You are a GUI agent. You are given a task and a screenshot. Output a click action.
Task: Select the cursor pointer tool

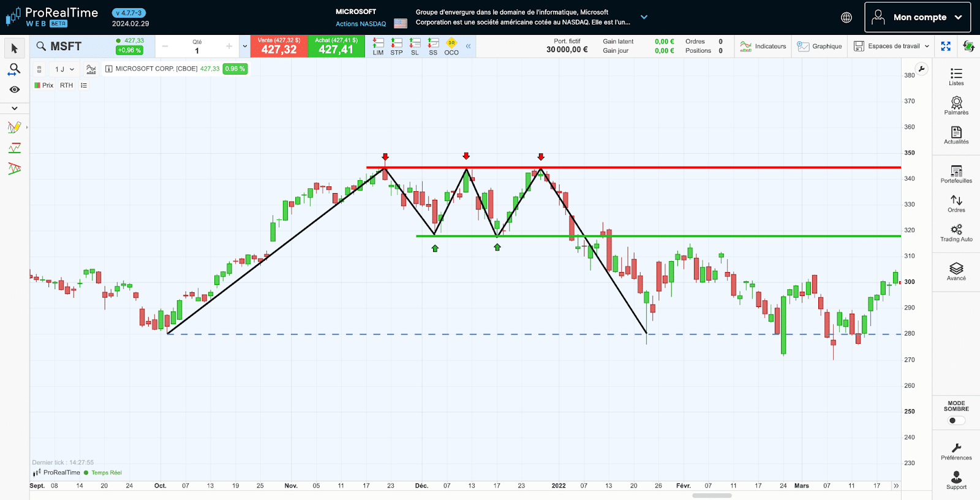click(15, 48)
